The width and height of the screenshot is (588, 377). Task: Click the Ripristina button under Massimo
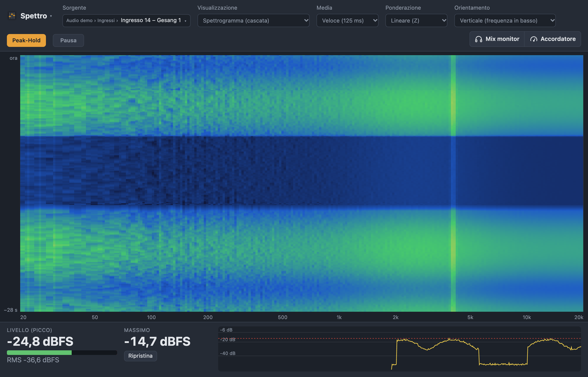coord(140,356)
